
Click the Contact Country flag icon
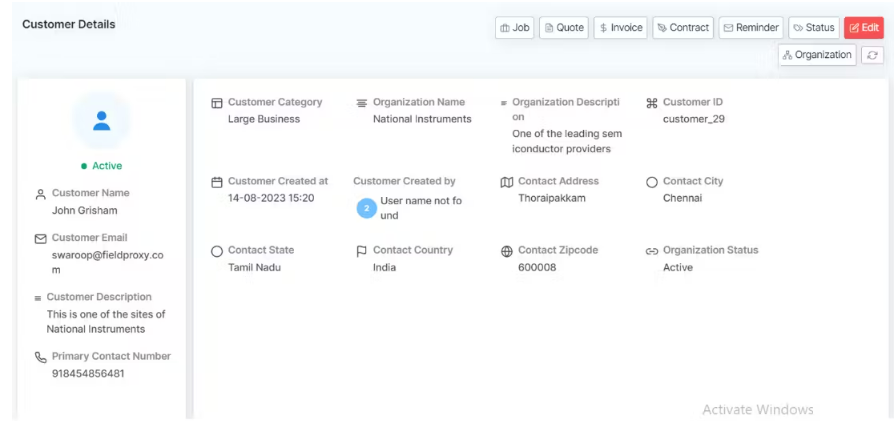pyautogui.click(x=362, y=251)
